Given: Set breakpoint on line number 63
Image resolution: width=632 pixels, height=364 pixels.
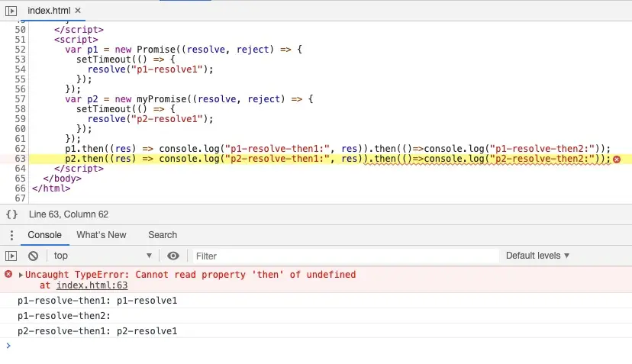Looking at the screenshot, I should point(20,159).
